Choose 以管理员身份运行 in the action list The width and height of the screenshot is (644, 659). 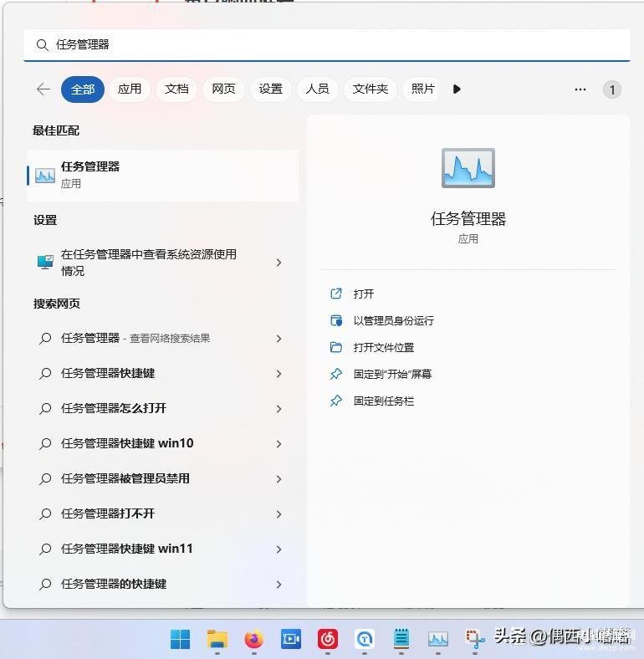(393, 321)
